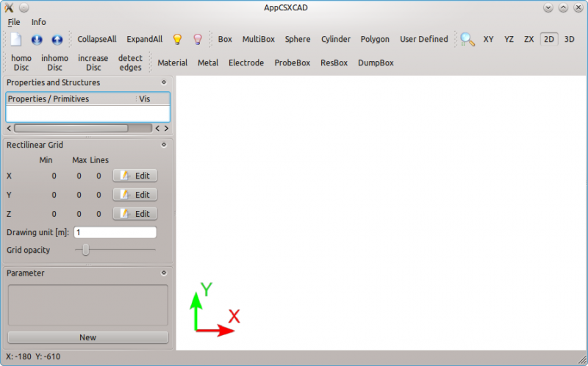This screenshot has width=588, height=366.
Task: Edit the Z grid lines
Action: click(135, 214)
